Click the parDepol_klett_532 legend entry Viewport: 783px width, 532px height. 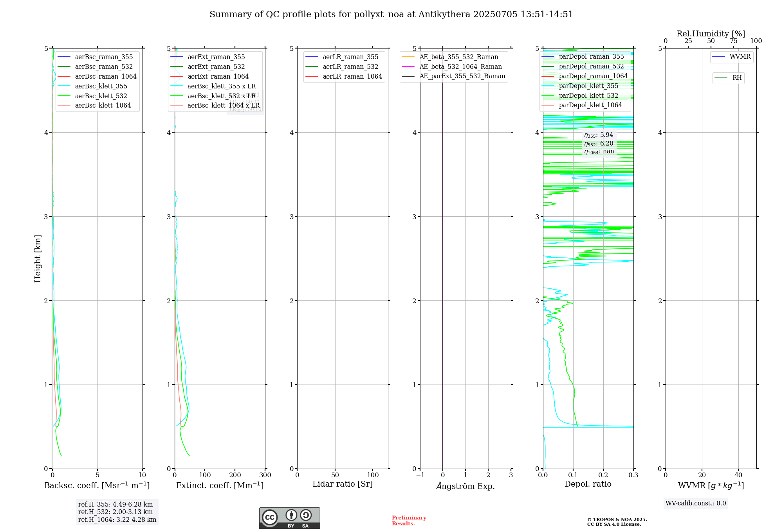pos(588,96)
